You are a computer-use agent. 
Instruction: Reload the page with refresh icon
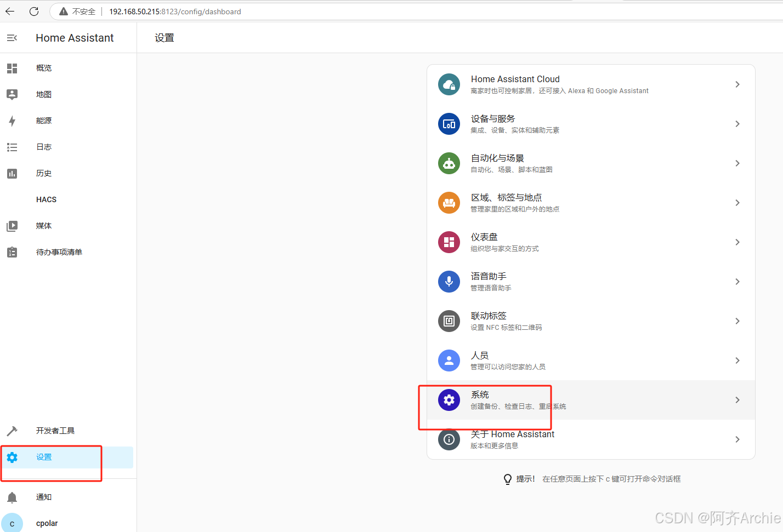pyautogui.click(x=33, y=11)
